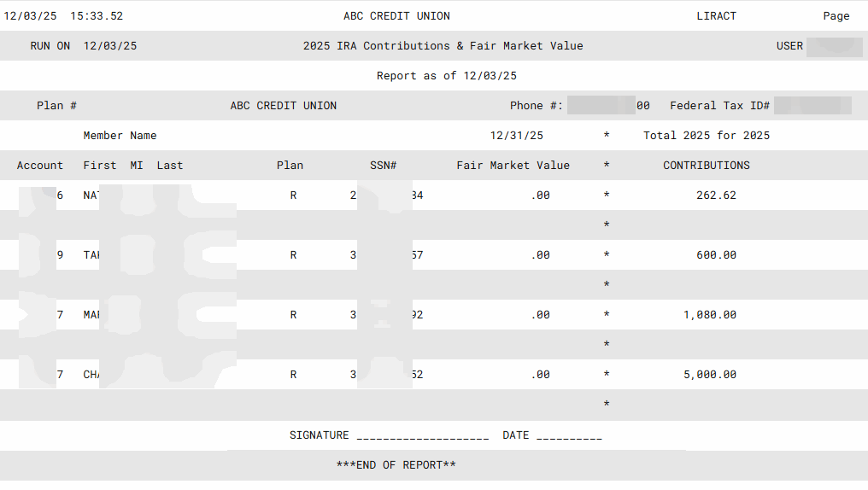Click the 'Plan #' label
This screenshot has width=868, height=490.
pyautogui.click(x=56, y=106)
